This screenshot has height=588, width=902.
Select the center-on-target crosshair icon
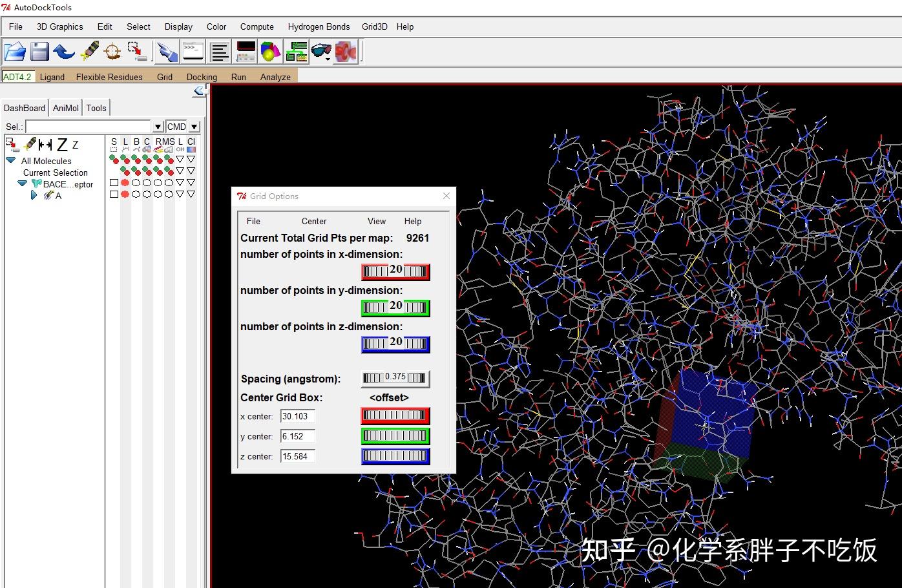point(112,51)
